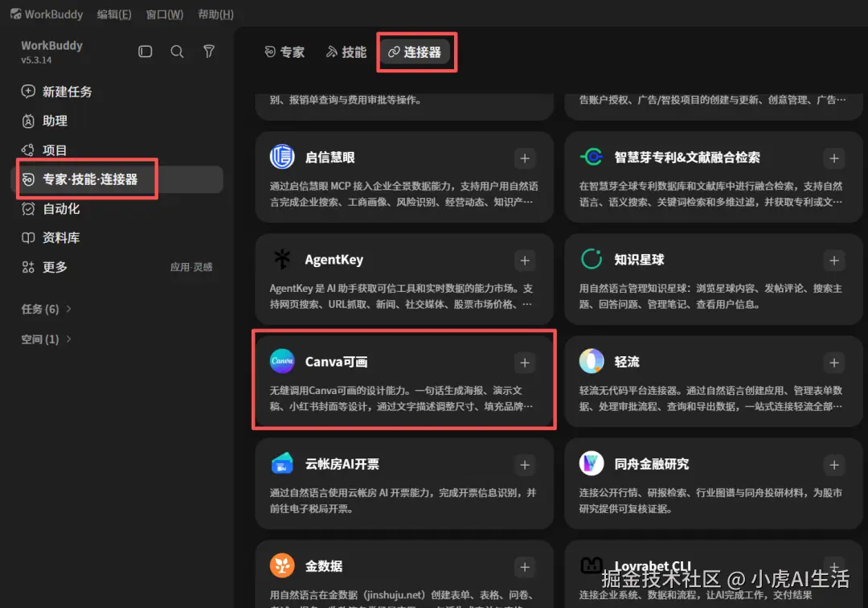Click the 同舟金融研究 logo icon
The width and height of the screenshot is (868, 608).
click(592, 463)
